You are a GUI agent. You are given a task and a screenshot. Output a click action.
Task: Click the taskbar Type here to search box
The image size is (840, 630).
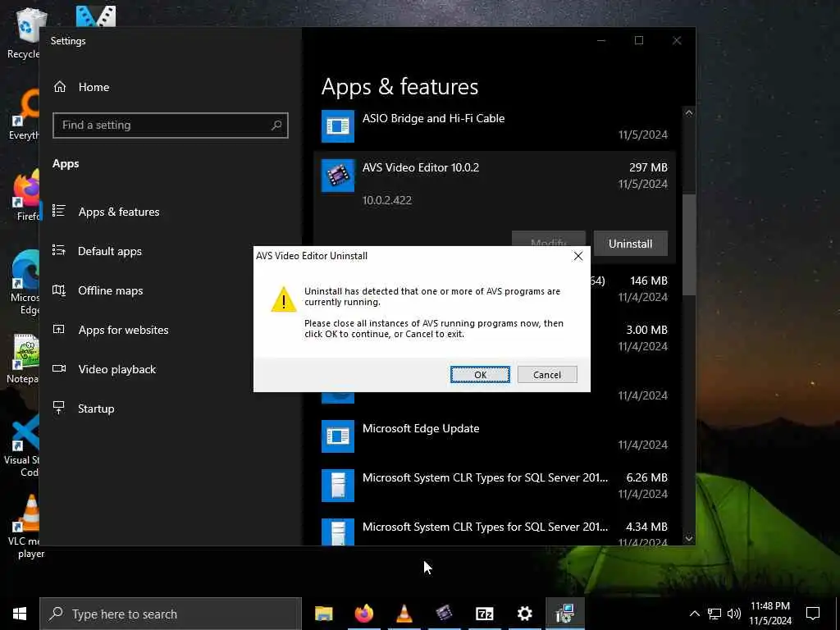click(171, 614)
